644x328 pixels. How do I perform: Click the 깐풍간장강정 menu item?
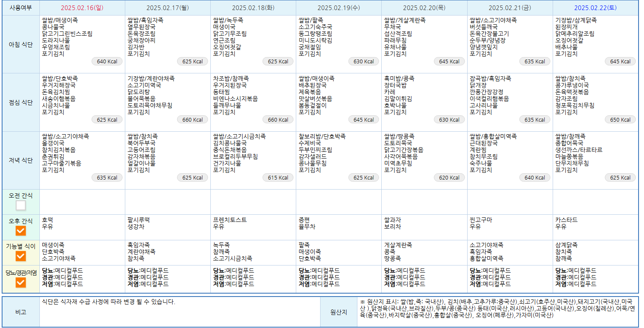pos(486,92)
